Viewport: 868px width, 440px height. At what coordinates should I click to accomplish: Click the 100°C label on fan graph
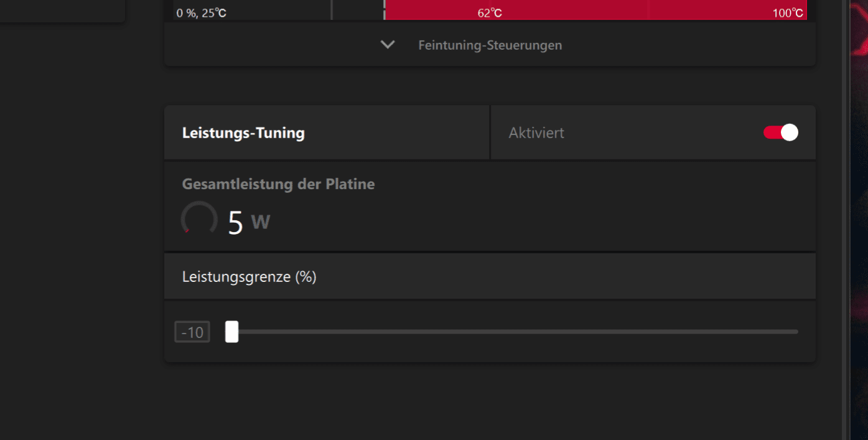point(788,13)
